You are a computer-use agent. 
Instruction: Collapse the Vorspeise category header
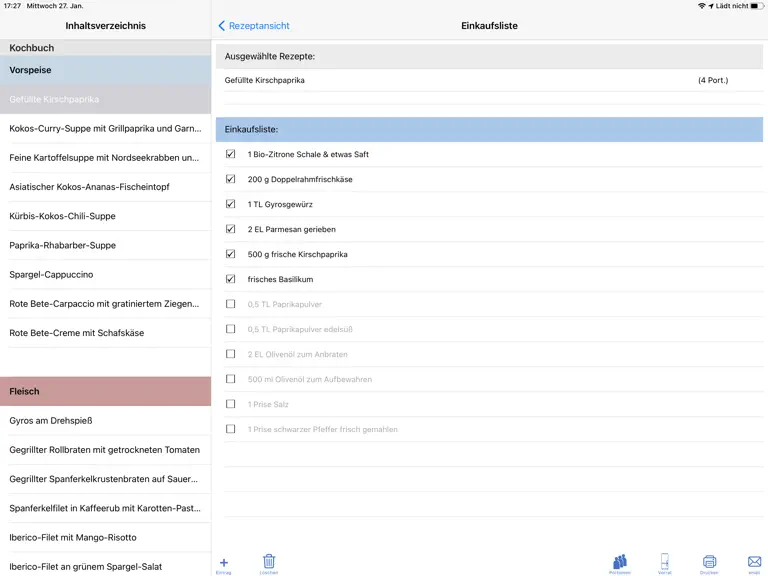pyautogui.click(x=105, y=70)
